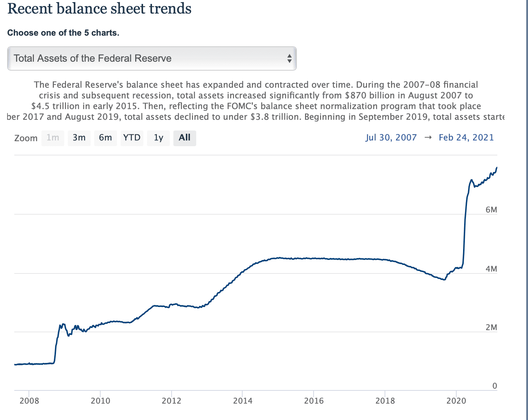Viewport: 528px width, 420px height.
Task: Switch to the YTD view
Action: [132, 138]
